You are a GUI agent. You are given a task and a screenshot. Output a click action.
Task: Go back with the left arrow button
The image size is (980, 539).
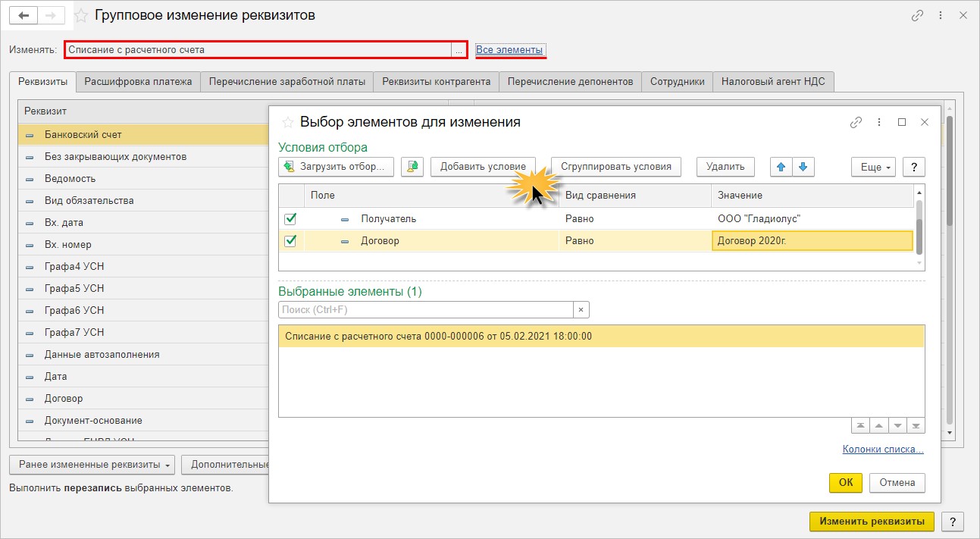coord(22,15)
